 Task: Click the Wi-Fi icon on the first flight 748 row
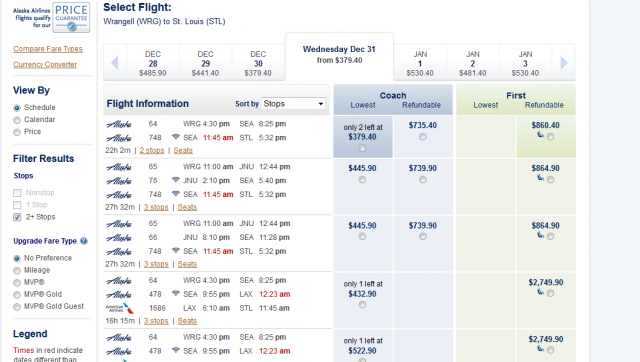(176, 136)
